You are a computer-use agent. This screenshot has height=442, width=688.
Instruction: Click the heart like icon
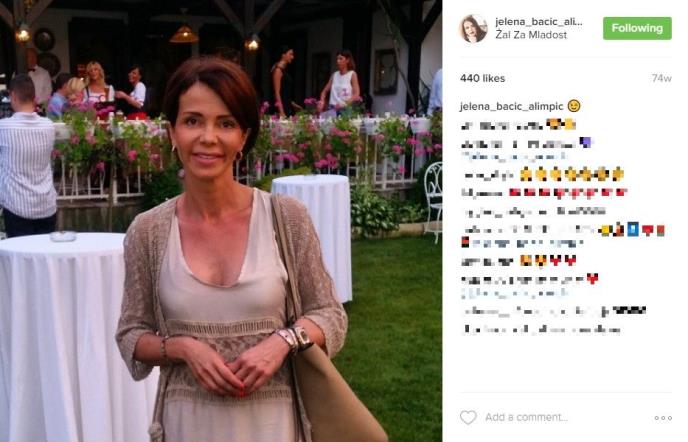click(468, 417)
